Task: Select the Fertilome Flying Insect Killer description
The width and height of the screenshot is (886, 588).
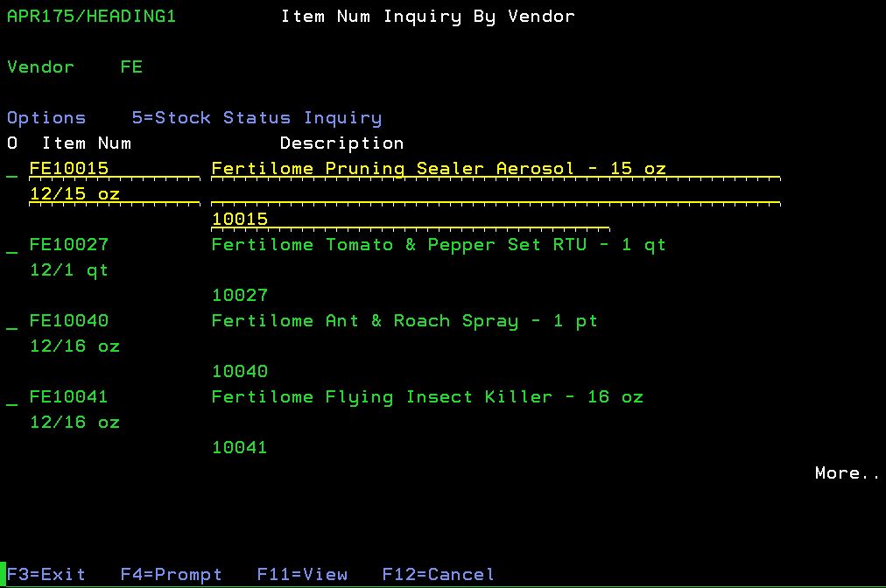Action: click(x=427, y=397)
